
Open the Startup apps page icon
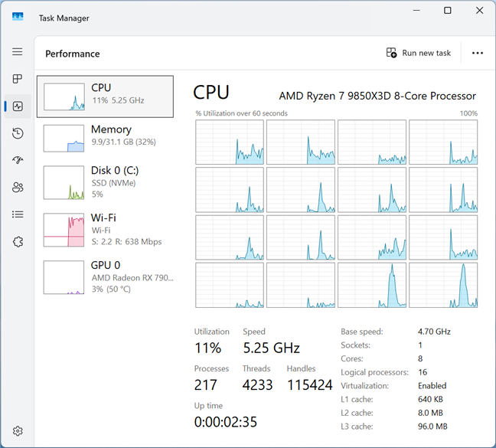point(18,160)
